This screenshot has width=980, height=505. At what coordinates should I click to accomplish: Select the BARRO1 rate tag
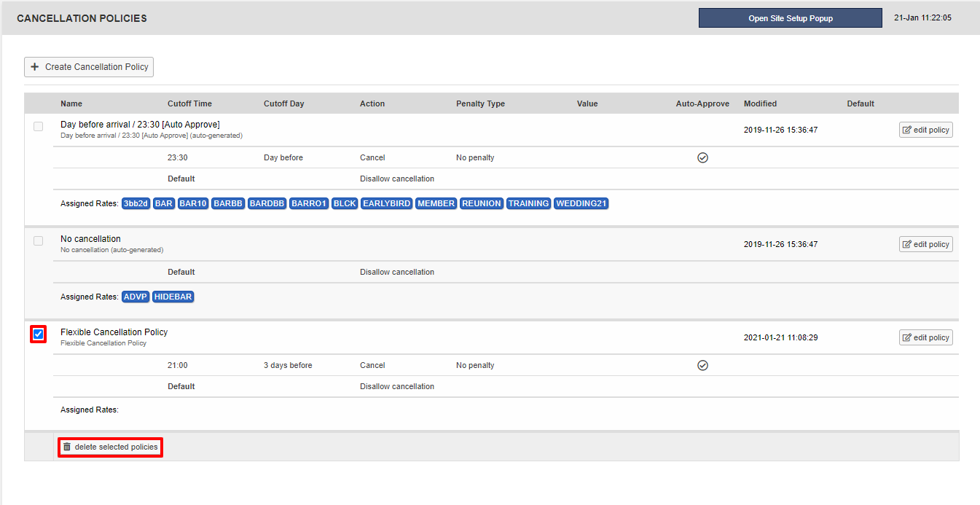point(309,203)
